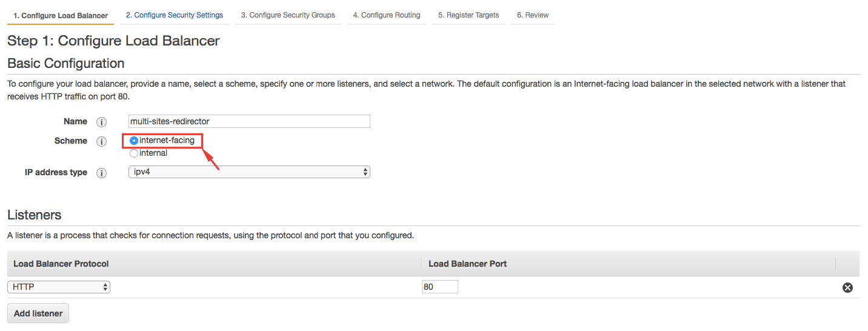Click the info icon next to Name

click(x=101, y=122)
